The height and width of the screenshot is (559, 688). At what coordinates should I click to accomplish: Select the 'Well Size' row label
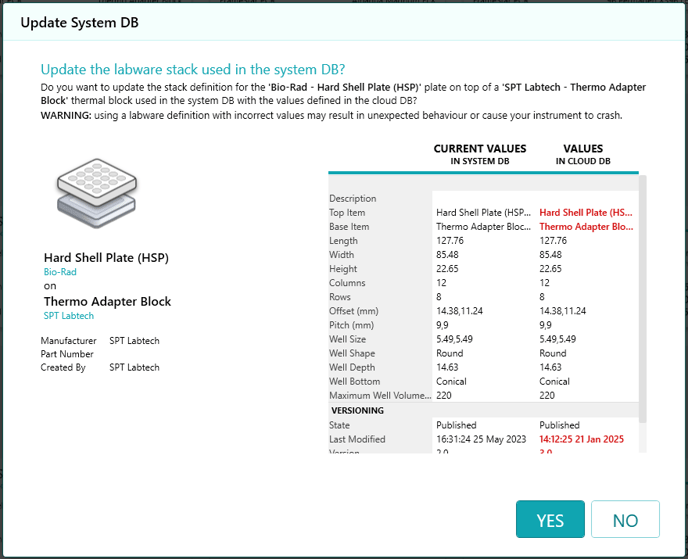[x=348, y=339]
